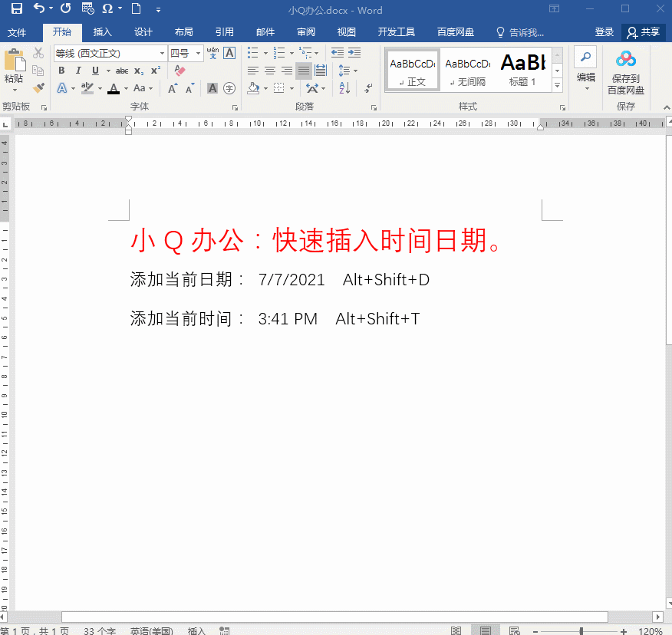The image size is (672, 635).
Task: Click the Save icon in quick access toolbar
Action: click(16, 8)
